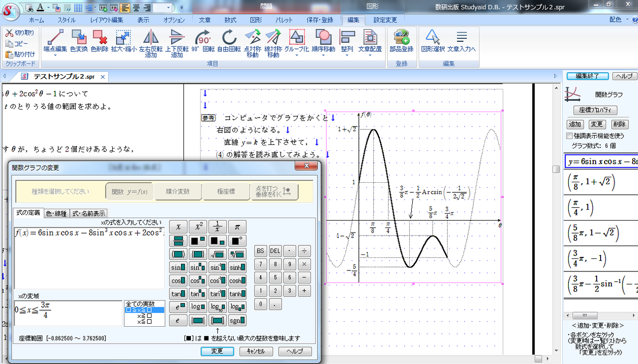Click the table grid icon in quick toolbar
This screenshot has width=638, height=364.
click(x=78, y=8)
